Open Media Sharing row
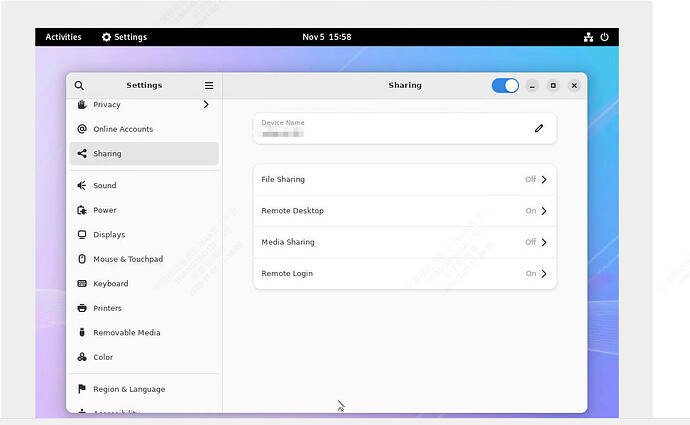The width and height of the screenshot is (690, 425). click(404, 242)
